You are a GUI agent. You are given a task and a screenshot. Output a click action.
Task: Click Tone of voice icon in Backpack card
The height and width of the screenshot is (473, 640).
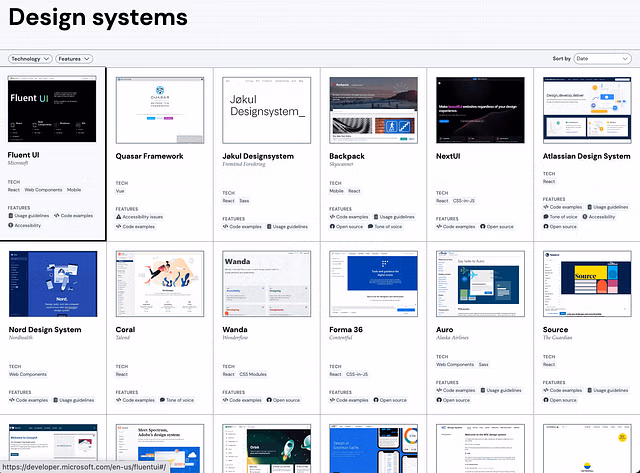(x=371, y=227)
